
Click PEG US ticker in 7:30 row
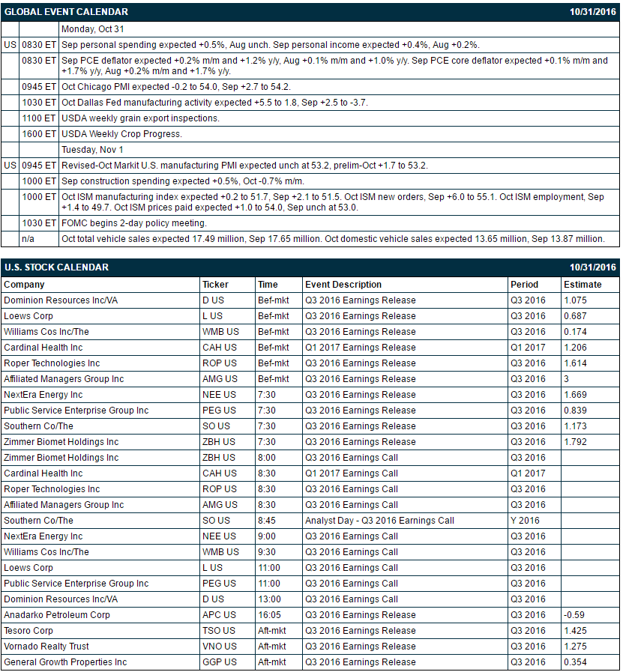point(219,411)
